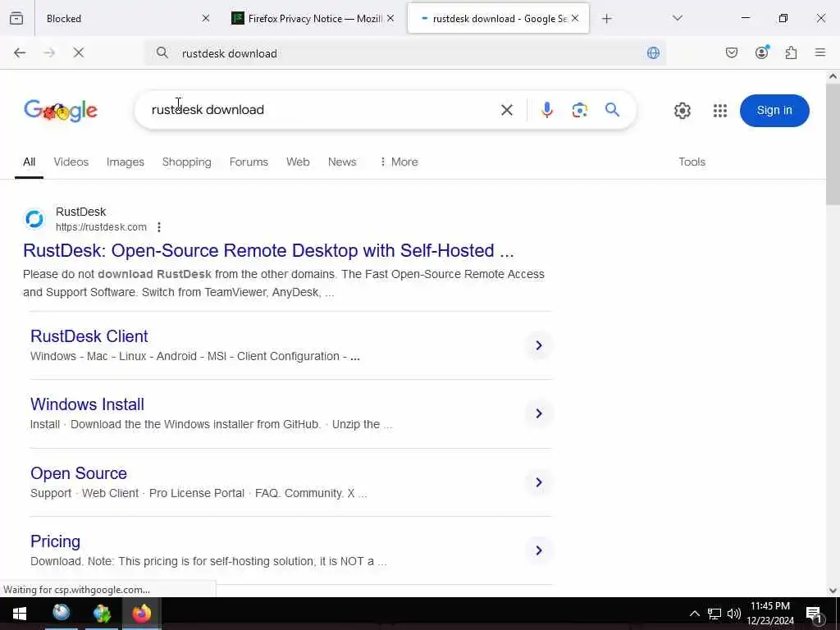Open the search Tools options
The image size is (840, 630).
tap(692, 162)
